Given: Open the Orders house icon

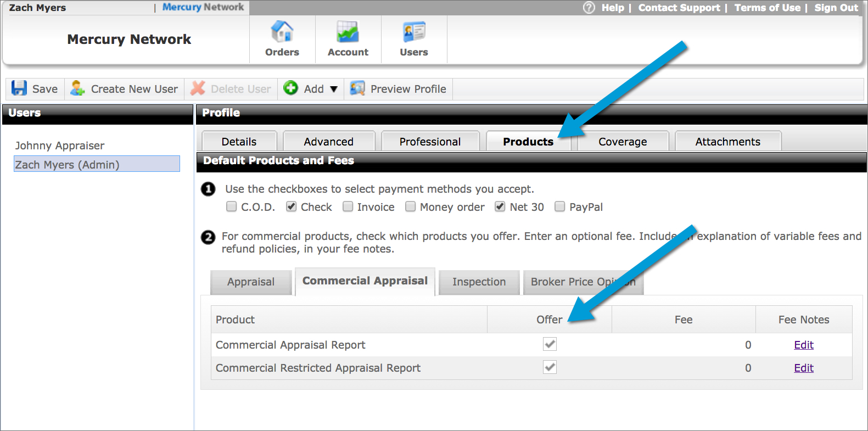Looking at the screenshot, I should (282, 31).
